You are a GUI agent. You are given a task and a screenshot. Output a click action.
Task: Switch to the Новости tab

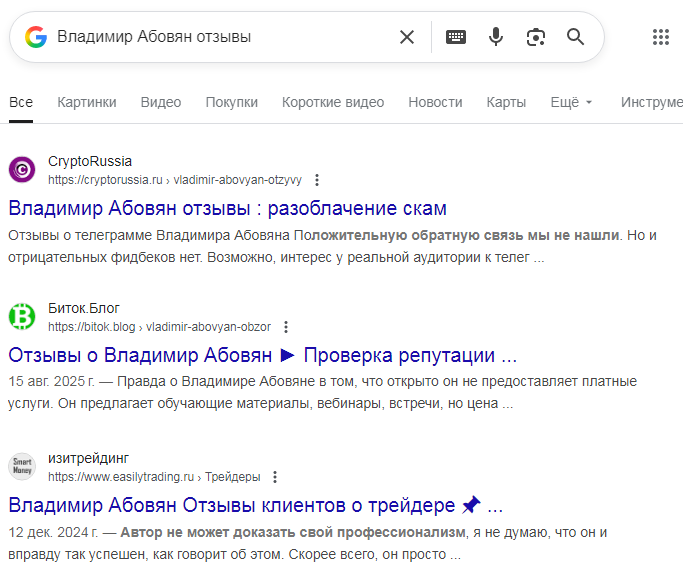[435, 102]
